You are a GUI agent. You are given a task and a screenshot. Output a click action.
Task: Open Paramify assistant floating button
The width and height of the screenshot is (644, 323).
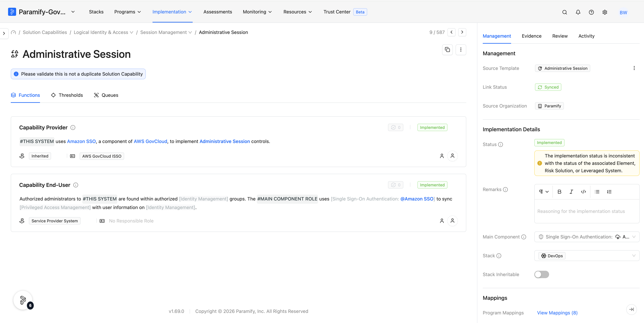pos(23,300)
